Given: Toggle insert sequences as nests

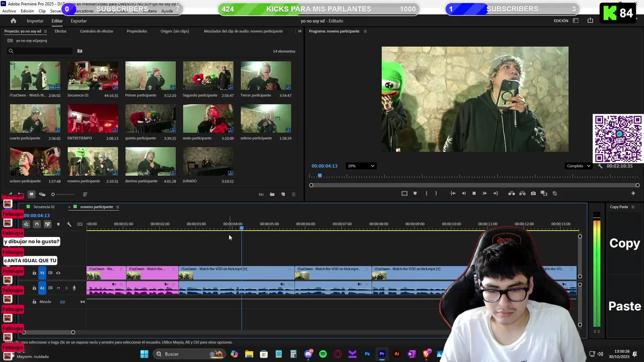Looking at the screenshot, I should click(x=26, y=224).
